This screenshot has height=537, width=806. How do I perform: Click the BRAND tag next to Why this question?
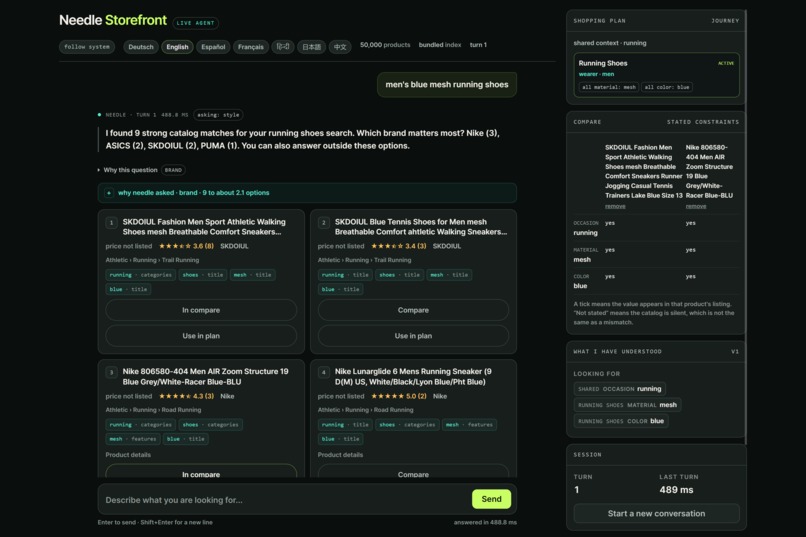tap(173, 170)
